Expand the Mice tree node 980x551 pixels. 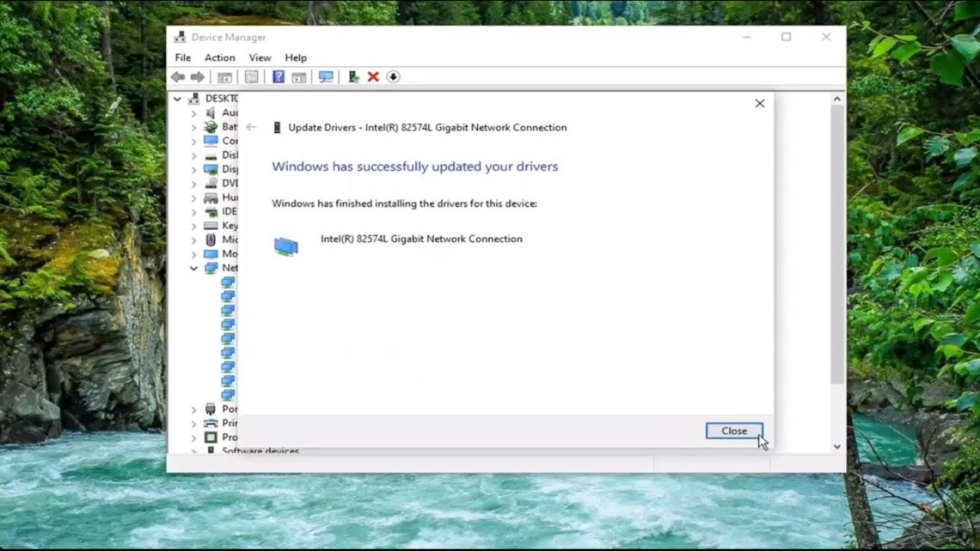point(194,240)
